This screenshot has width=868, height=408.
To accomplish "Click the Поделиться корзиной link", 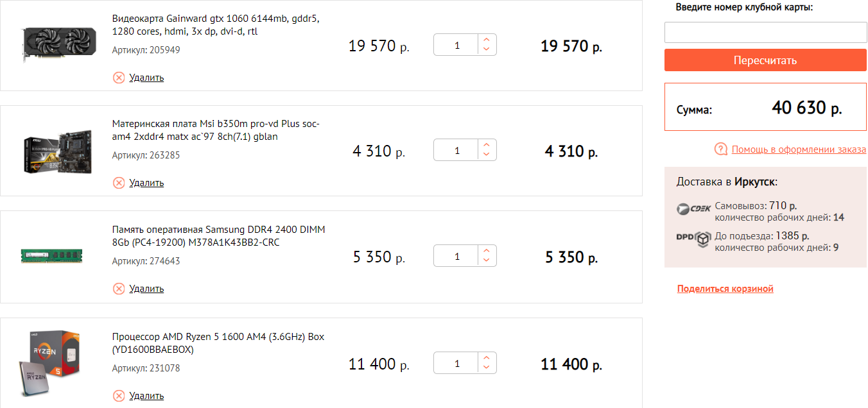I will pos(725,289).
